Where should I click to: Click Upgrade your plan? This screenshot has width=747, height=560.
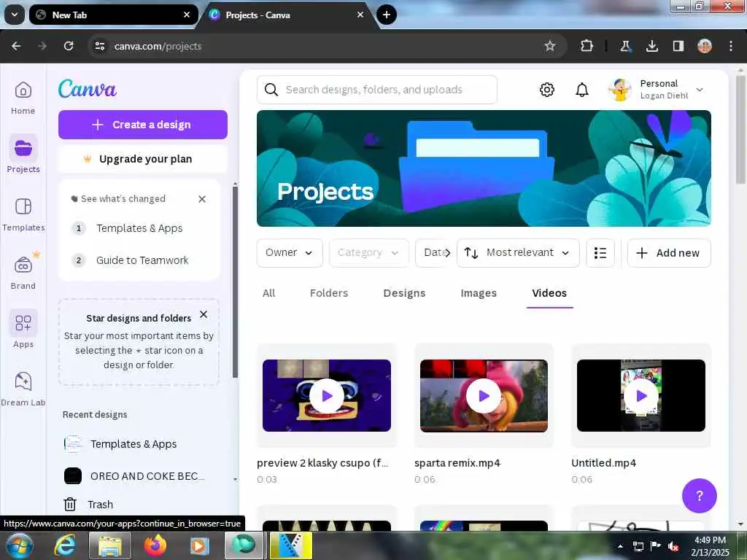(143, 159)
